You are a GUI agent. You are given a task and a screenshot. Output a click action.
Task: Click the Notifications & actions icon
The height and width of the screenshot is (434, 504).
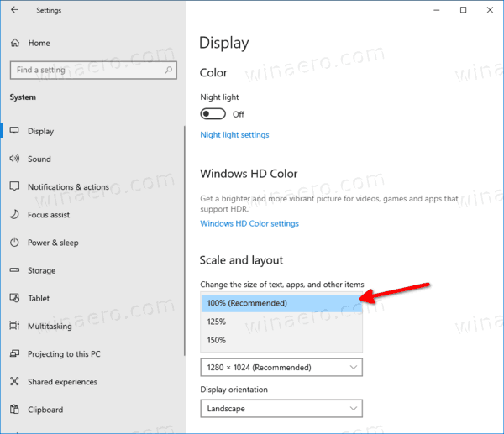click(x=14, y=186)
